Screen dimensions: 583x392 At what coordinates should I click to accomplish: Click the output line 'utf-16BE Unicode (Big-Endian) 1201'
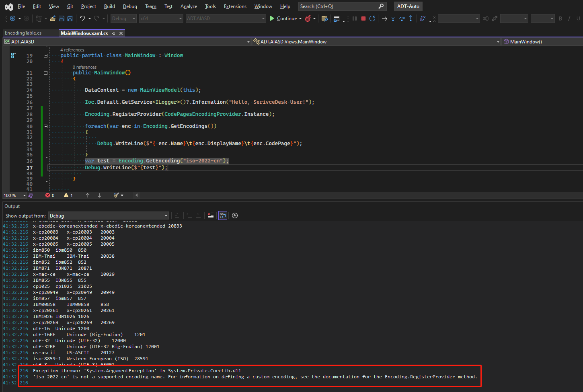pos(89,335)
